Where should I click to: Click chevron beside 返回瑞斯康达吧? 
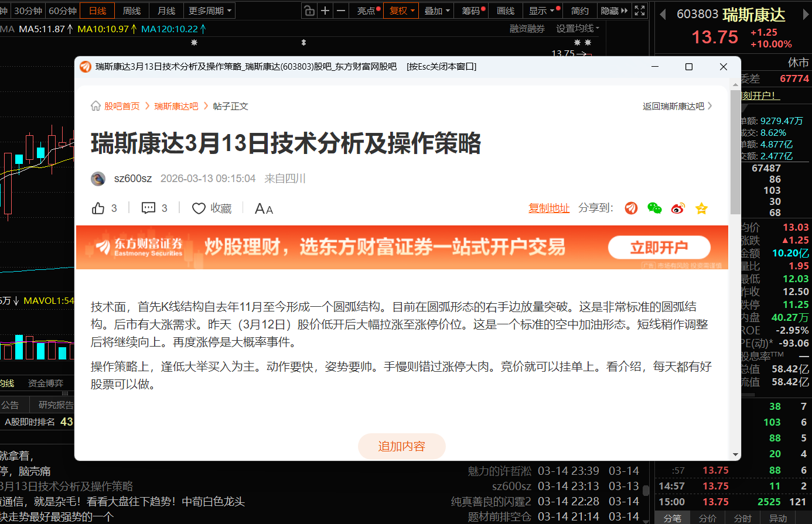point(710,106)
